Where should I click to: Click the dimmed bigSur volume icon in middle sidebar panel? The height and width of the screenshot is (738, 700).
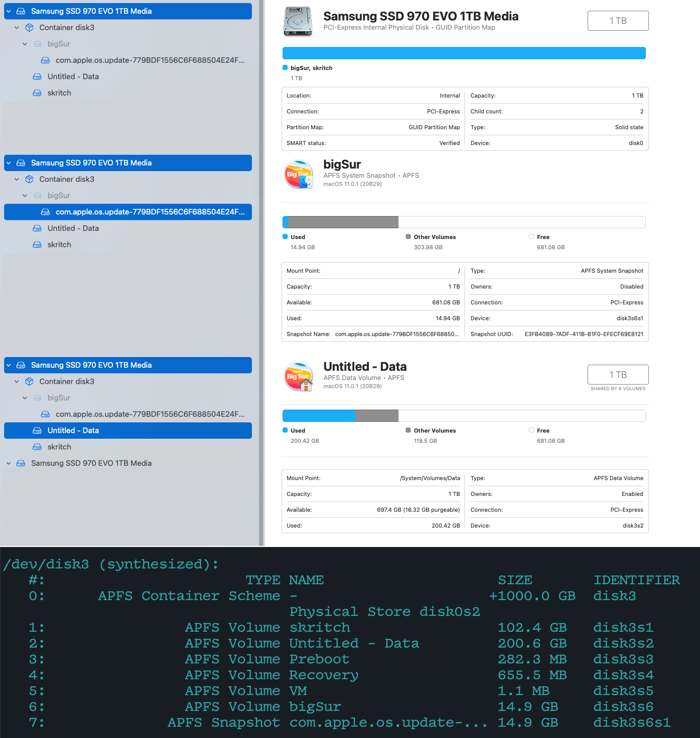coord(37,196)
